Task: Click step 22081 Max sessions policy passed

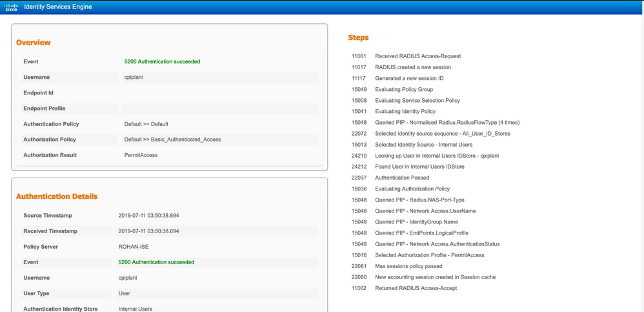Action: [x=397, y=266]
